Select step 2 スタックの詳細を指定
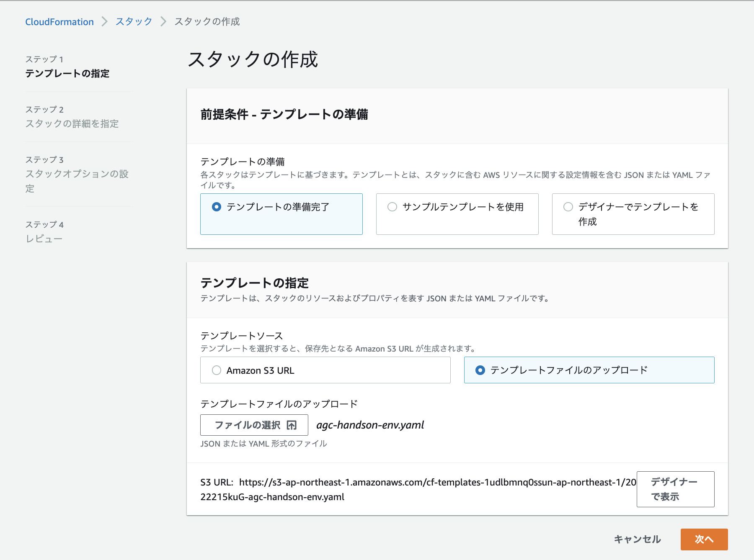 (72, 124)
